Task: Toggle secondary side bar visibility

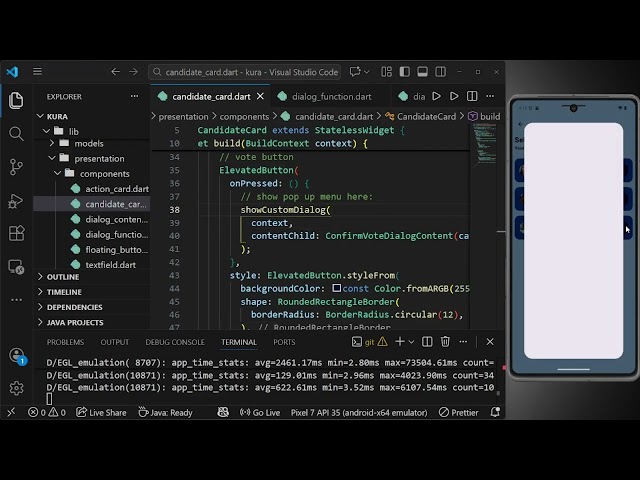Action: [x=440, y=72]
